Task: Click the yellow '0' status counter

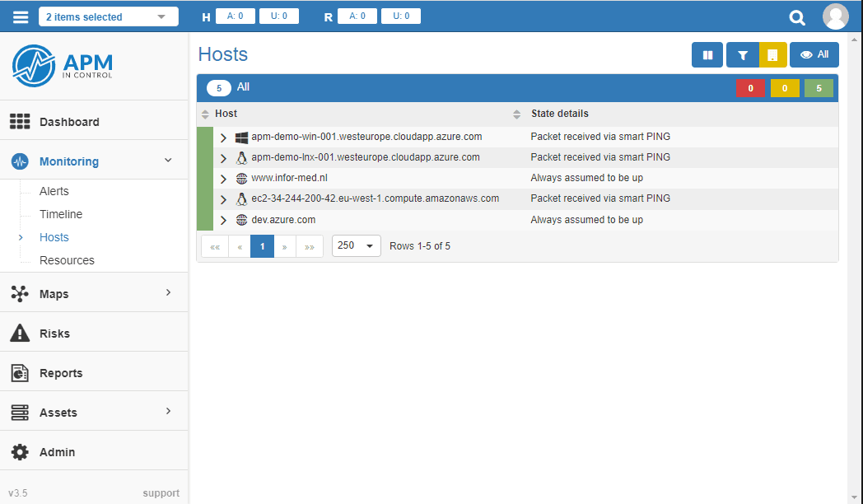Action: pos(784,88)
